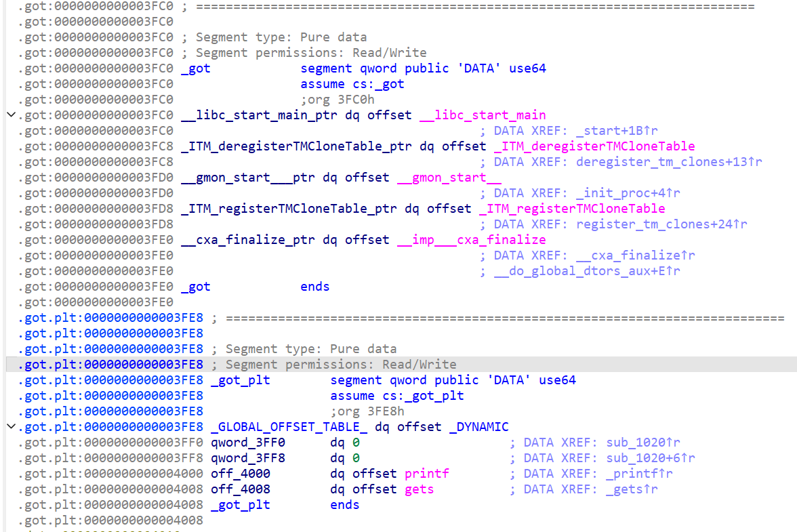Screen dimensions: 797x532
Task: Open the __do_global_dtors_aux+E xref
Action: click(x=587, y=271)
